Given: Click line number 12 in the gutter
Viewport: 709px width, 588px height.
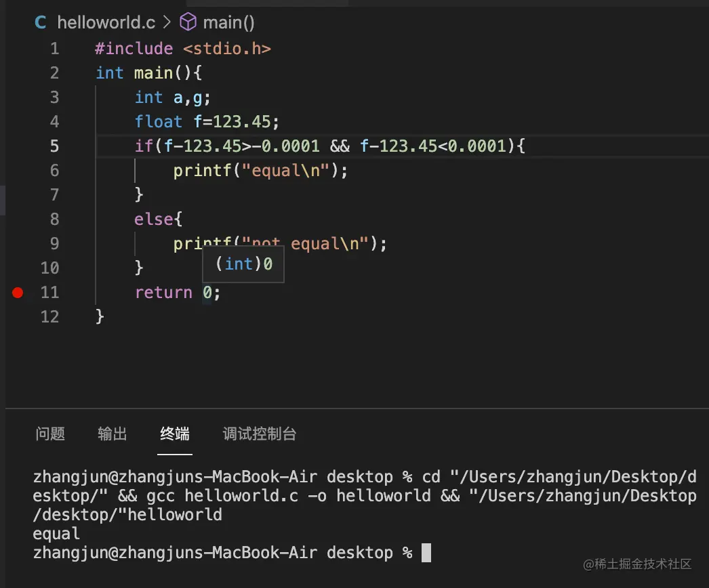Looking at the screenshot, I should click(49, 317).
